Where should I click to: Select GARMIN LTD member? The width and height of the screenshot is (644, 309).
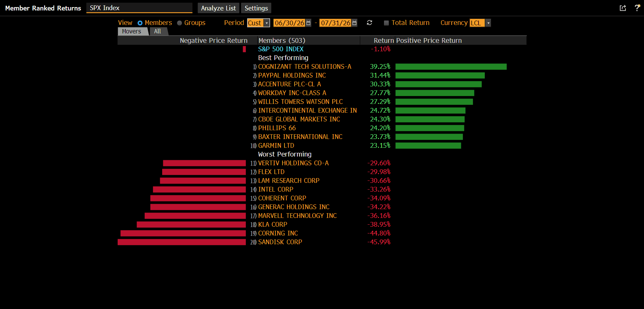(x=276, y=146)
